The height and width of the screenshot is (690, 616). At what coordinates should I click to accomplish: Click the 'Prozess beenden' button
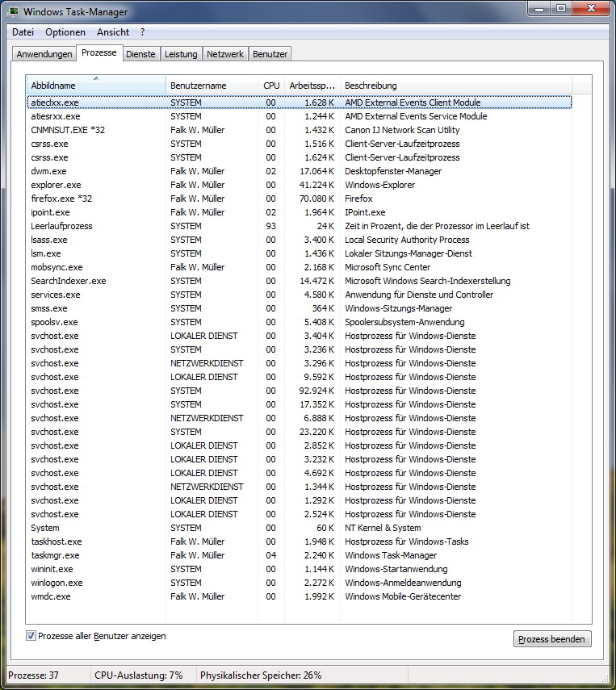(x=551, y=639)
